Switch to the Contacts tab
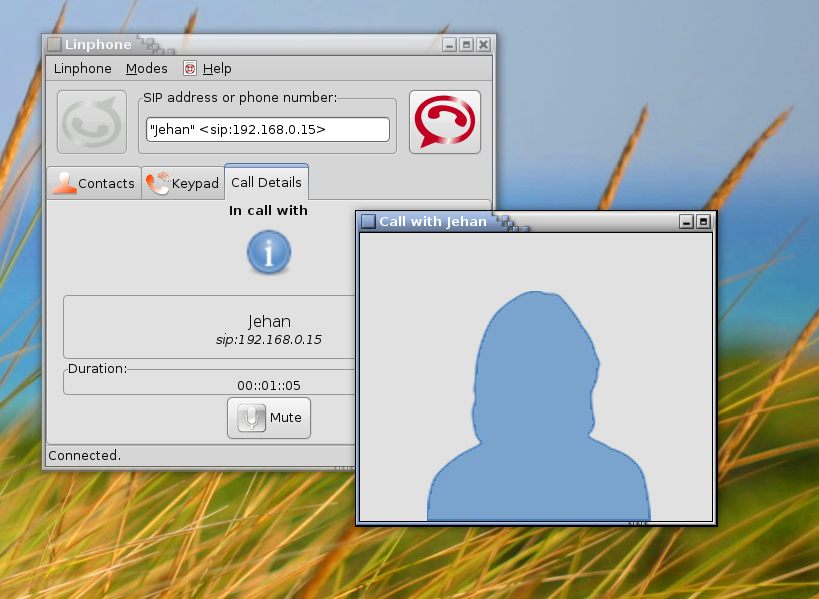819x599 pixels. [x=95, y=183]
